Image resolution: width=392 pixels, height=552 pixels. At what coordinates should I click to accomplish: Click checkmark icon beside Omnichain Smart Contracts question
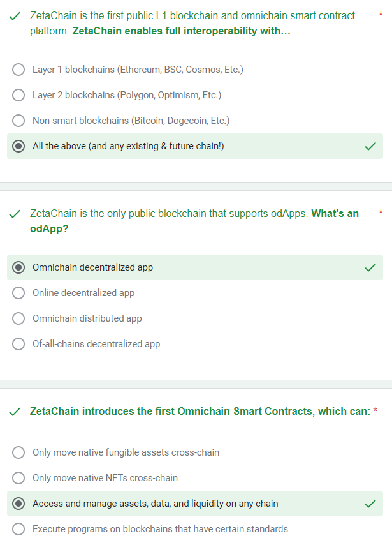pyautogui.click(x=15, y=412)
